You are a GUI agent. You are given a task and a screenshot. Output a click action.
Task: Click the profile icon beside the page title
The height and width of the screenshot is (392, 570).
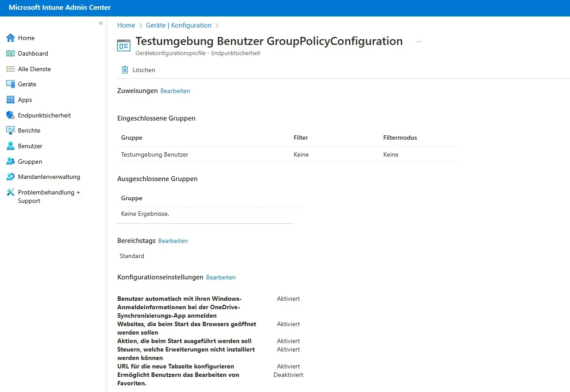point(124,45)
